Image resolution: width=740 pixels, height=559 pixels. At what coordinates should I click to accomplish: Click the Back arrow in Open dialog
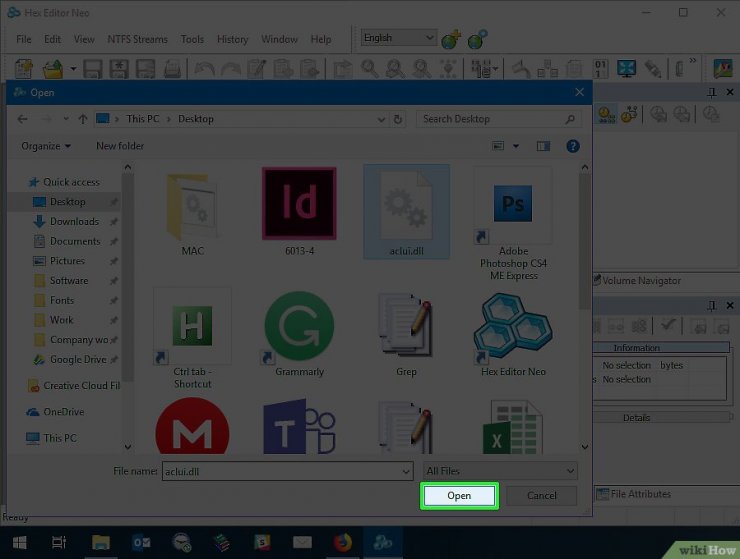pos(22,119)
